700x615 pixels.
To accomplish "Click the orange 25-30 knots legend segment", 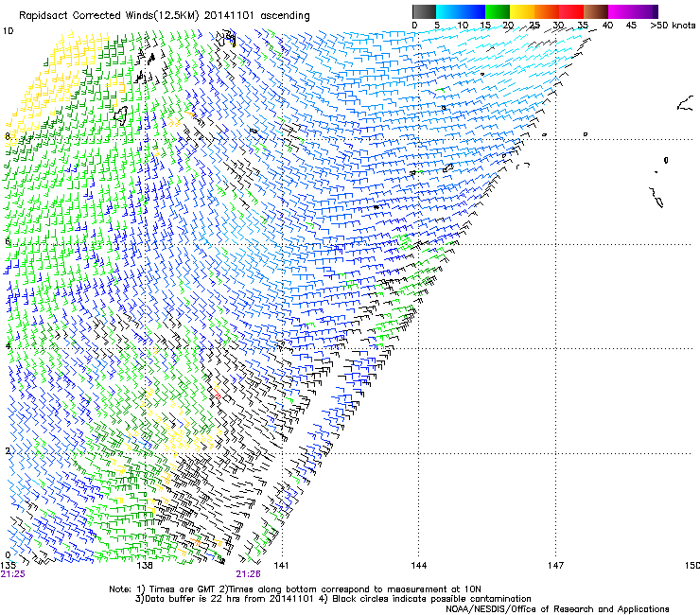I will (547, 11).
